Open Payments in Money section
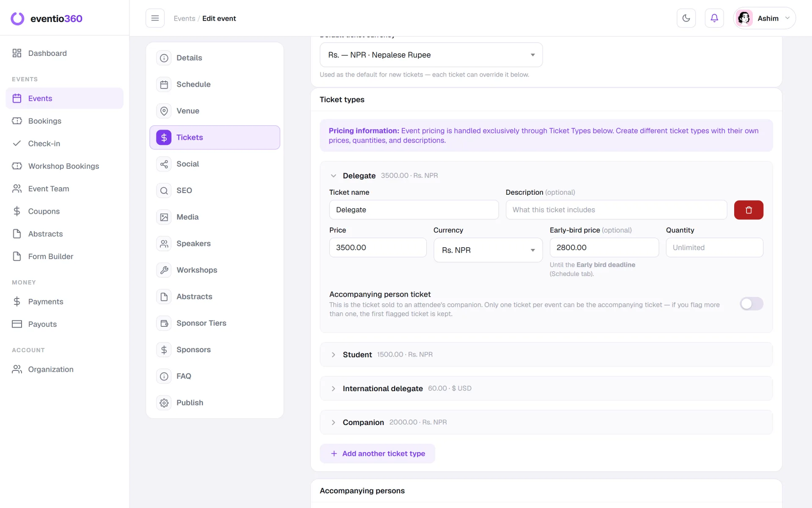 pos(64,301)
